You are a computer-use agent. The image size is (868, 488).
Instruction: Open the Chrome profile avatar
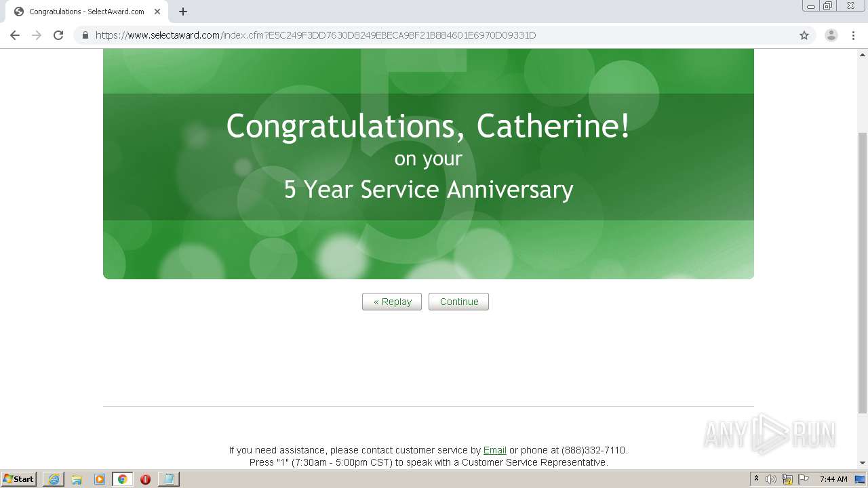tap(831, 35)
